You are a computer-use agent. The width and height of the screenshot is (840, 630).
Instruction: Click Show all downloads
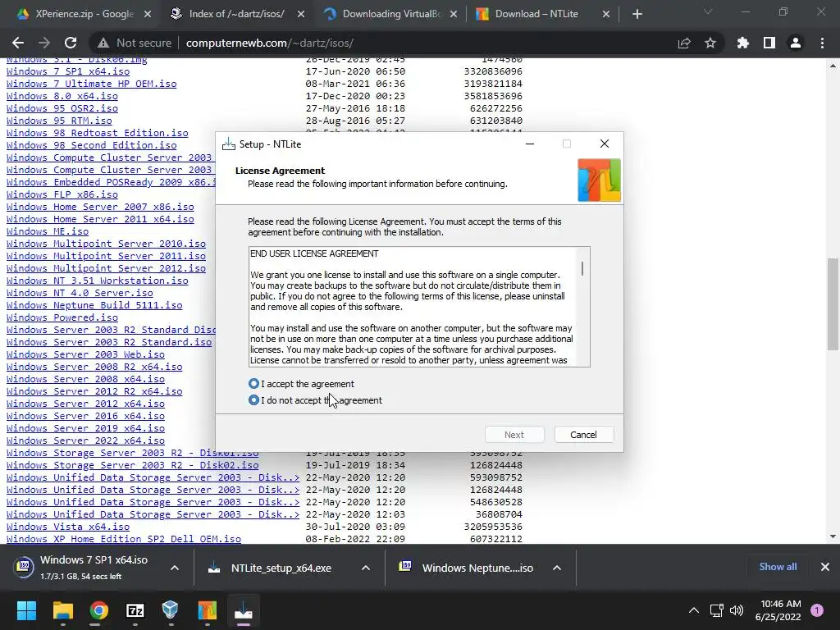point(778,567)
